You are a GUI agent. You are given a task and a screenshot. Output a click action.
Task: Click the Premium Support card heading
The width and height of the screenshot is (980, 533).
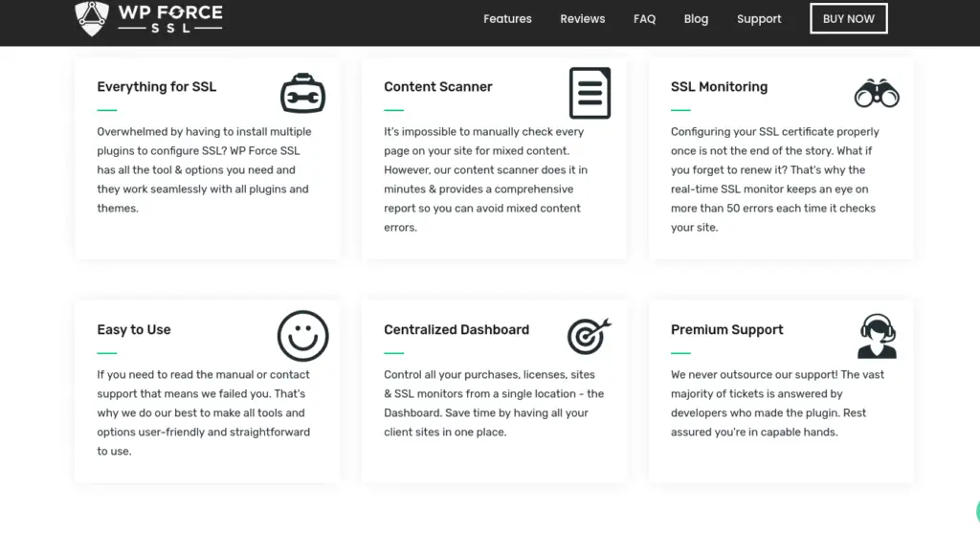pyautogui.click(x=726, y=330)
